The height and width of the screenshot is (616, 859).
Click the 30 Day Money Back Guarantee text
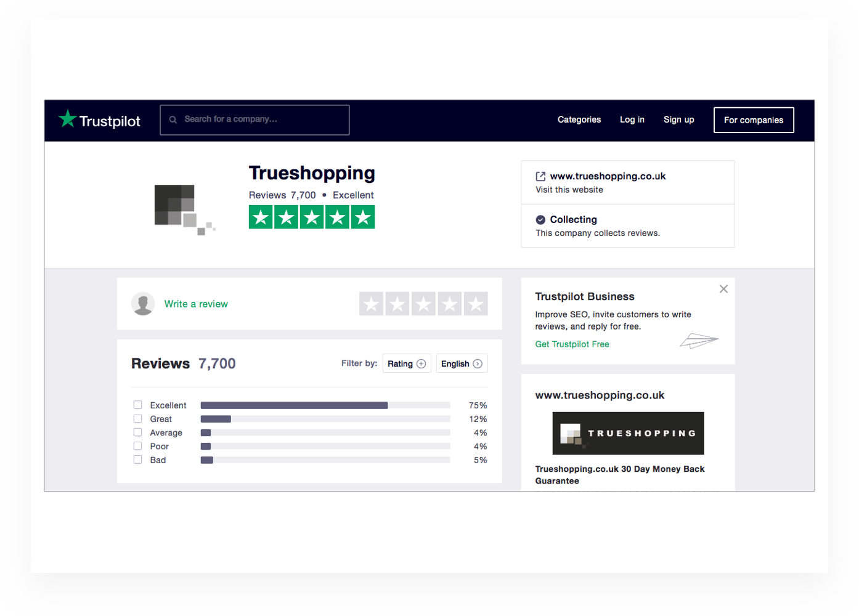coord(620,475)
